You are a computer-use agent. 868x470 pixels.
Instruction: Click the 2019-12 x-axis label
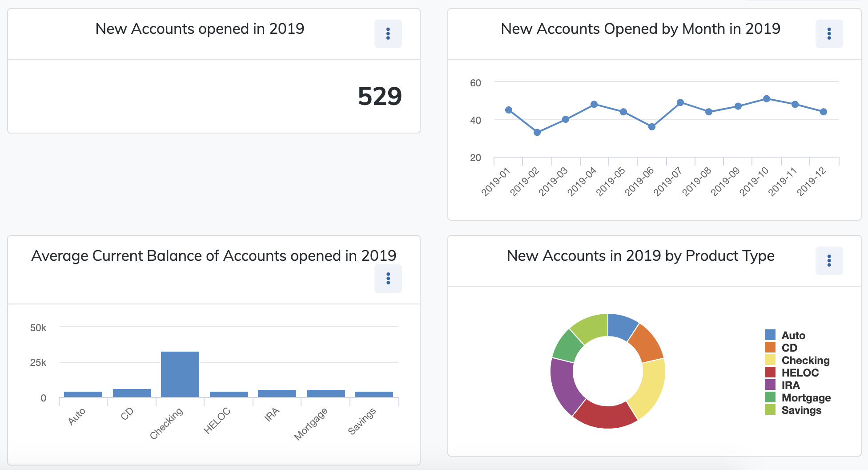click(811, 182)
